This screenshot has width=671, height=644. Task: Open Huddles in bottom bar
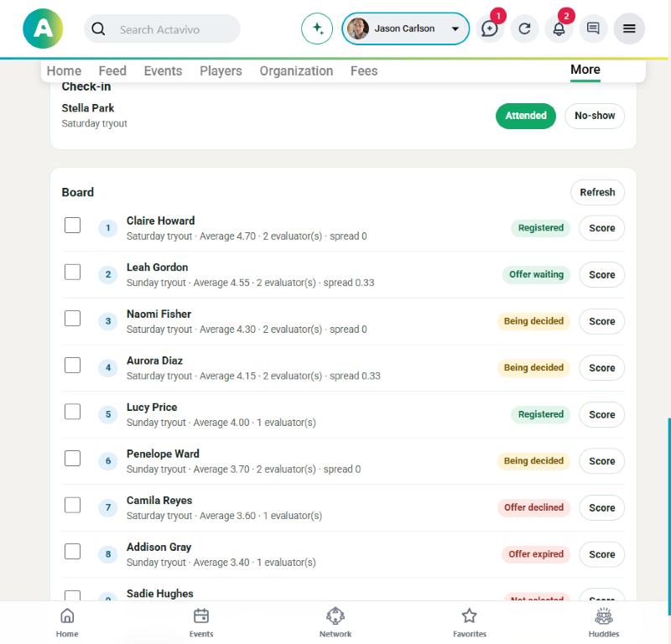[x=604, y=622]
